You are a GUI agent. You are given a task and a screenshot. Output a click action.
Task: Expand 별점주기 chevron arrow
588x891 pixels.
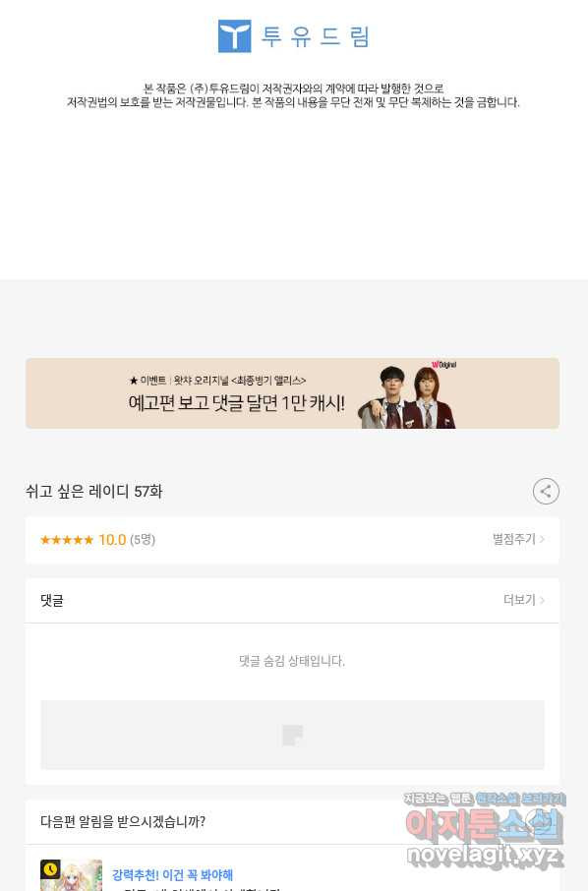pyautogui.click(x=542, y=539)
